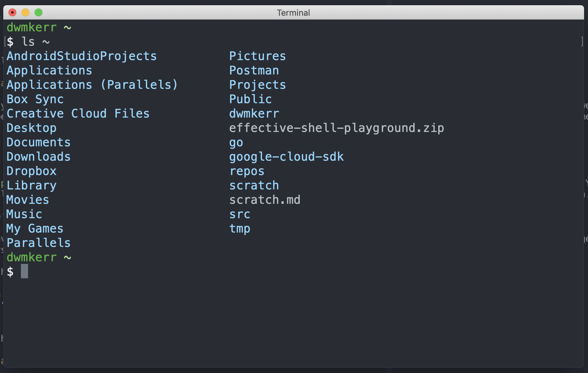This screenshot has height=373, width=588.
Task: Click the My Games directory entry
Action: coord(35,229)
